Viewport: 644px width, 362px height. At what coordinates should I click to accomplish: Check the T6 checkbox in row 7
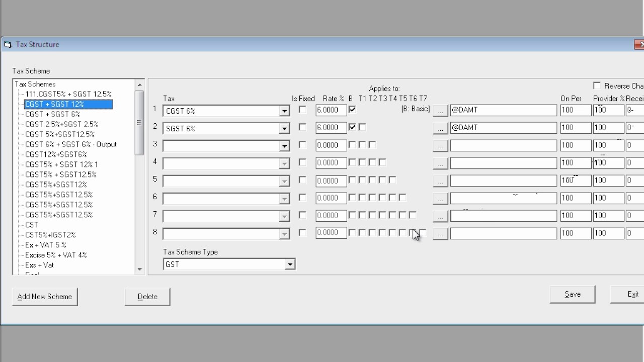click(x=413, y=215)
